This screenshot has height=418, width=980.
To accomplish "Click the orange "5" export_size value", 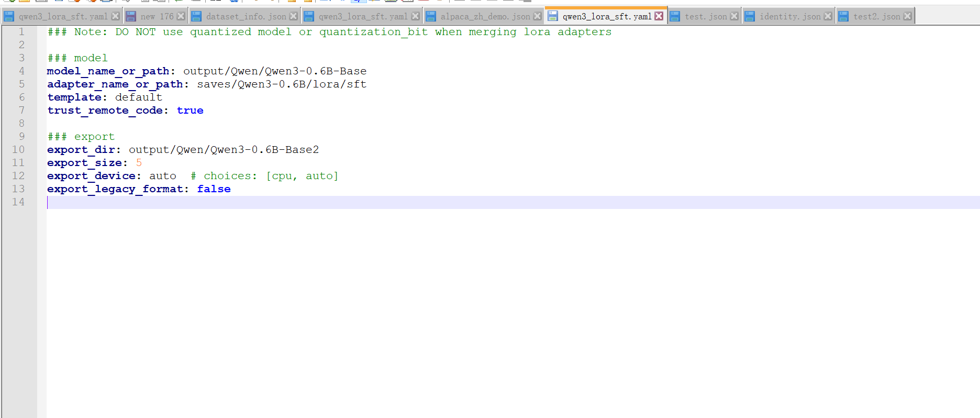I will tap(139, 163).
